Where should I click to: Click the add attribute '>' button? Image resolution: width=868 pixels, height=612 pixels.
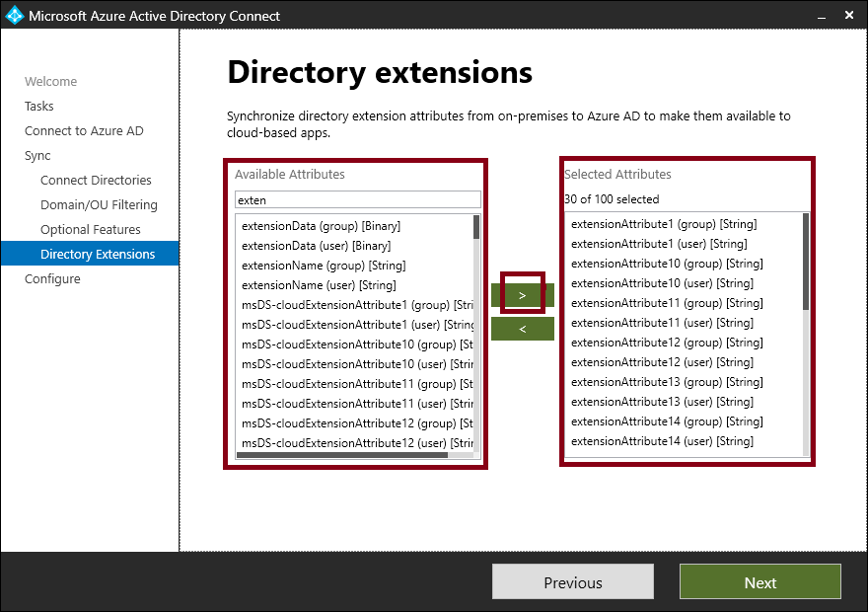click(522, 295)
